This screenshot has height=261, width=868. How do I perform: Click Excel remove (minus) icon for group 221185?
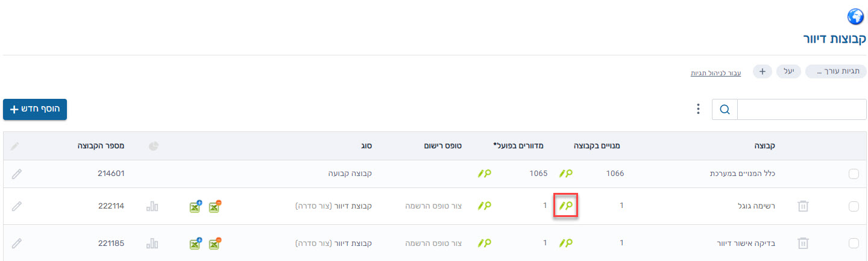215,244
